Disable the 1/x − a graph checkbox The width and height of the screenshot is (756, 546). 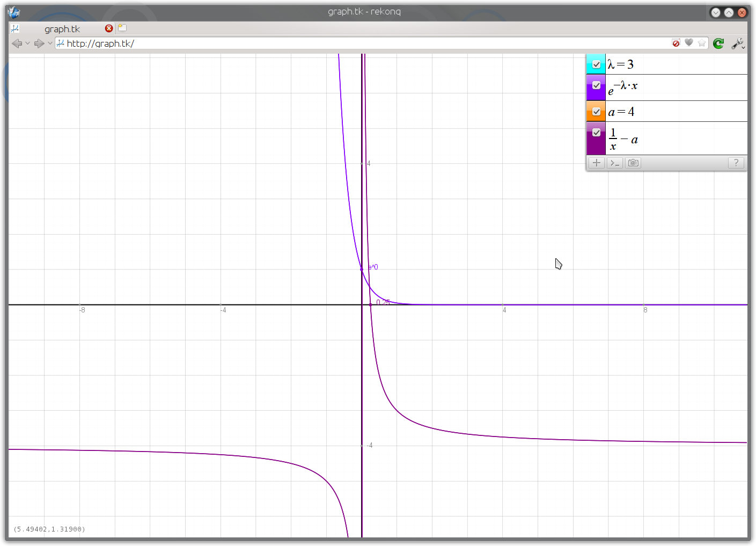596,132
